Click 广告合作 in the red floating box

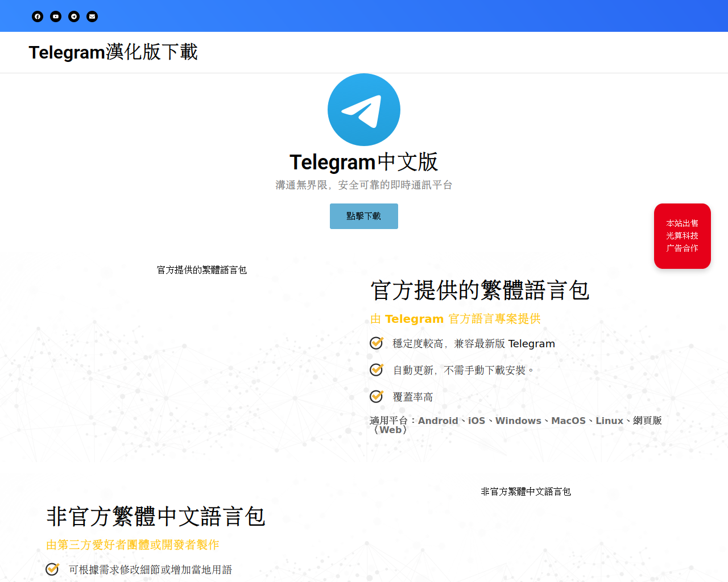(x=682, y=248)
